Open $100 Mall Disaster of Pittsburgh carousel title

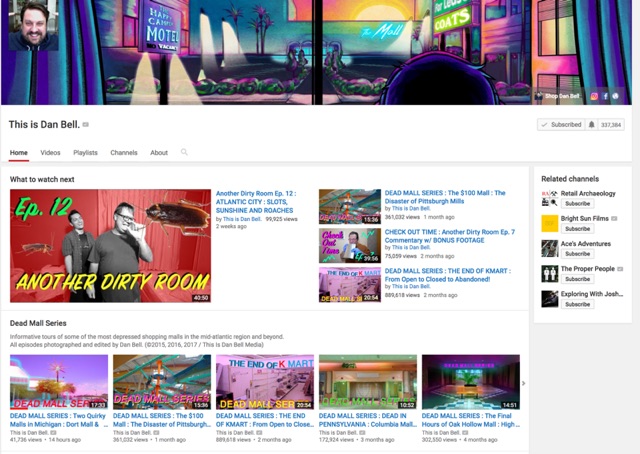click(162, 420)
